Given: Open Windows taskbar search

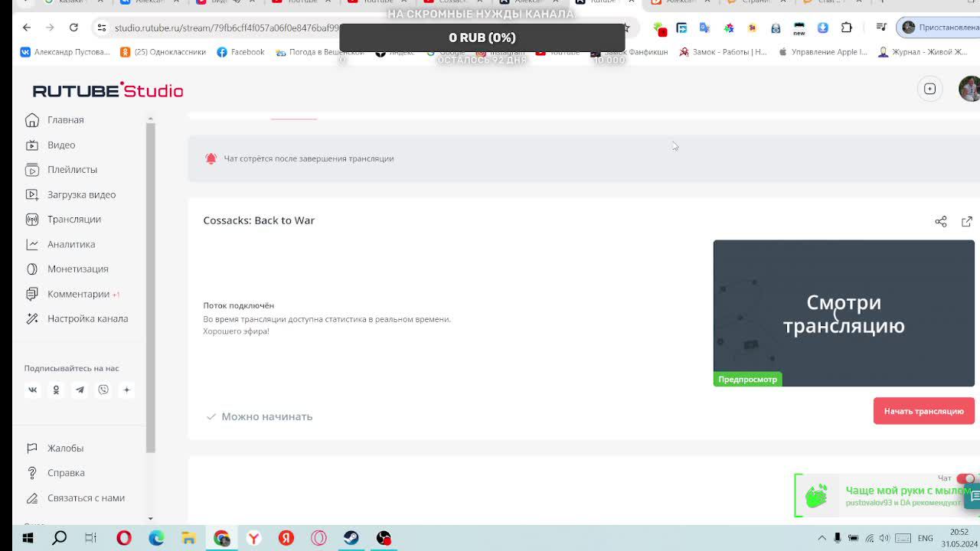Looking at the screenshot, I should [x=59, y=538].
